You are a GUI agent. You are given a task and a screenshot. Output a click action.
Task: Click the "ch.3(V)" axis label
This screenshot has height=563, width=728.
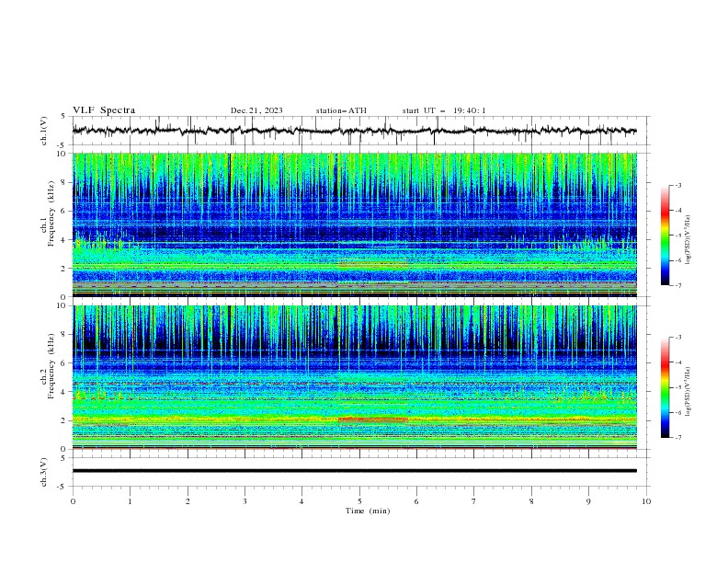[x=44, y=472]
